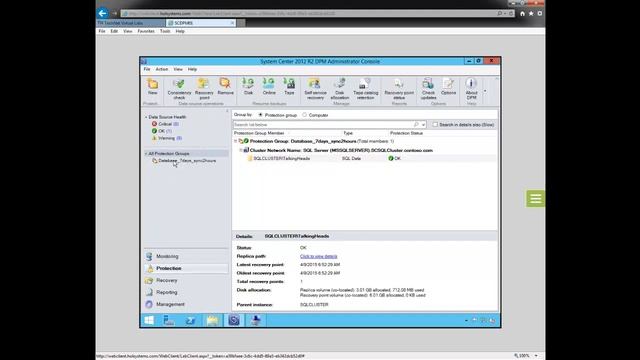Click the Remove ribbon icon

pos(225,87)
